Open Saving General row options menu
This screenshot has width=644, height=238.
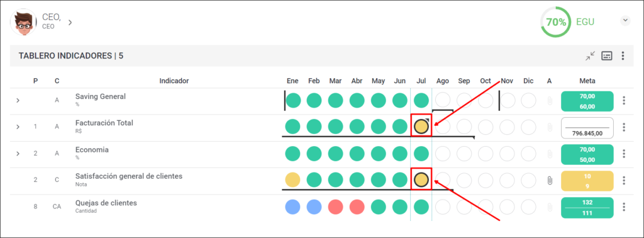624,101
